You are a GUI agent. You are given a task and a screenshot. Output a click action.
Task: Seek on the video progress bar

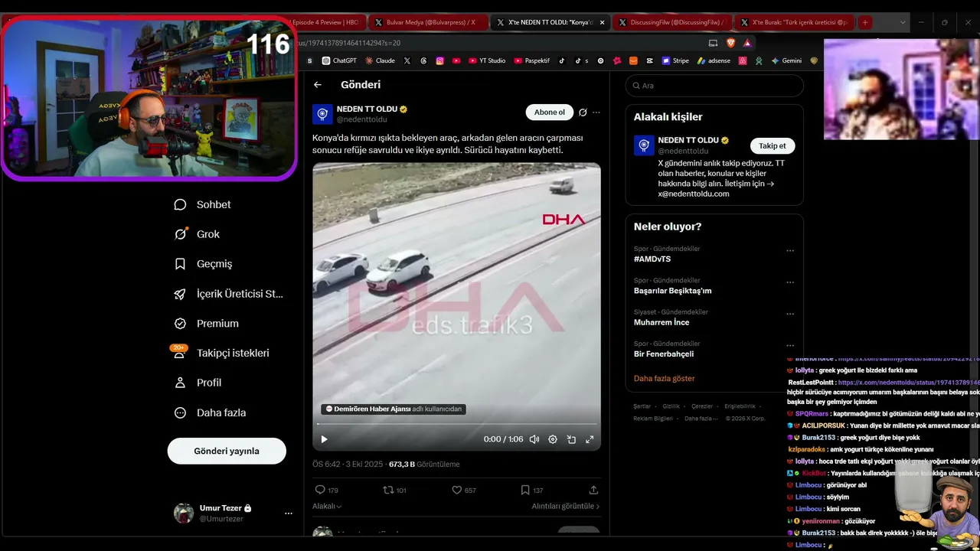click(457, 423)
